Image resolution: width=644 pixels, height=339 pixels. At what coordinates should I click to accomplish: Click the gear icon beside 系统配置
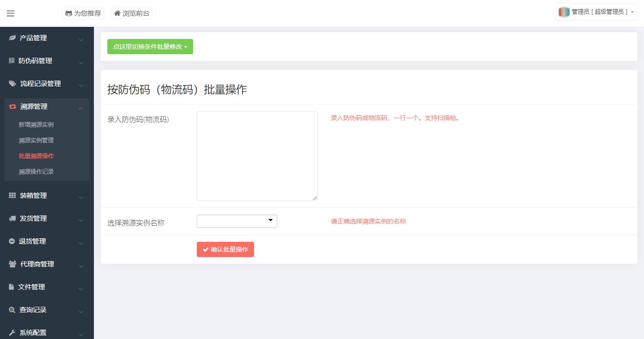click(11, 332)
